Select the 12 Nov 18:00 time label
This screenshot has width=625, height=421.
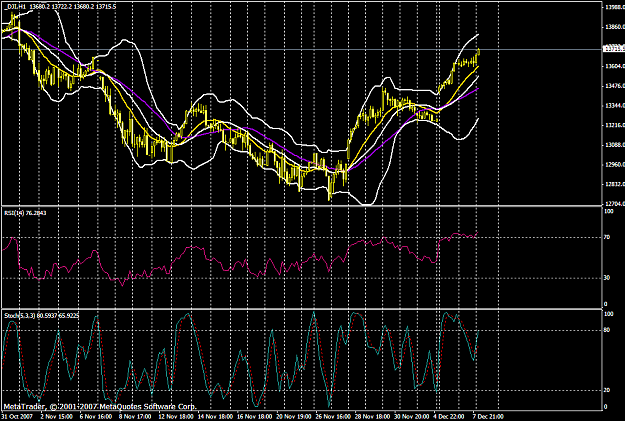[x=175, y=417]
